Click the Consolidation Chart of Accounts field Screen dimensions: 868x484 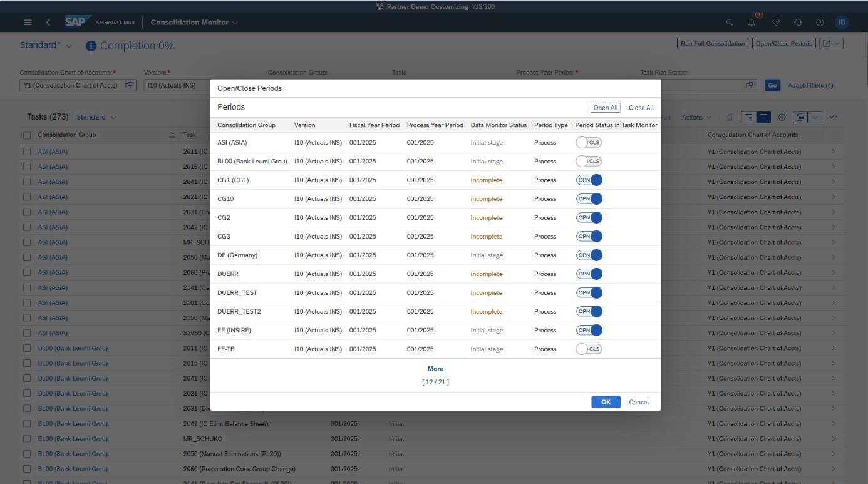click(71, 85)
